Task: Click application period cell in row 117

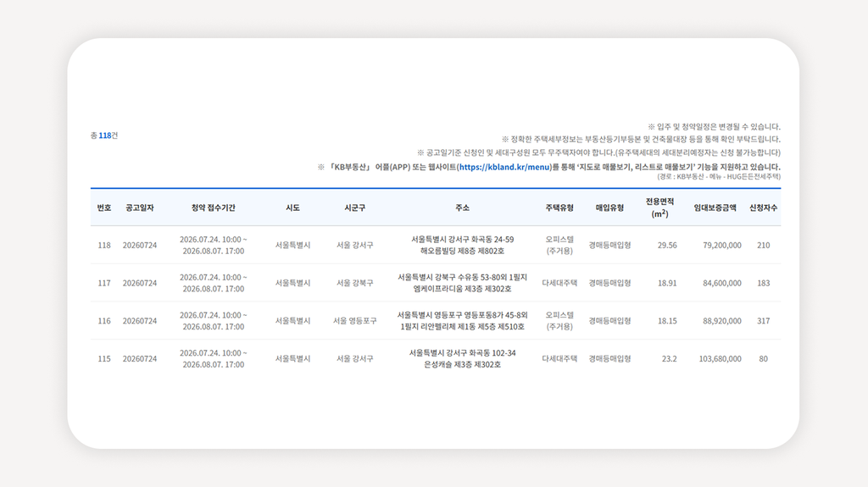Action: pos(213,283)
